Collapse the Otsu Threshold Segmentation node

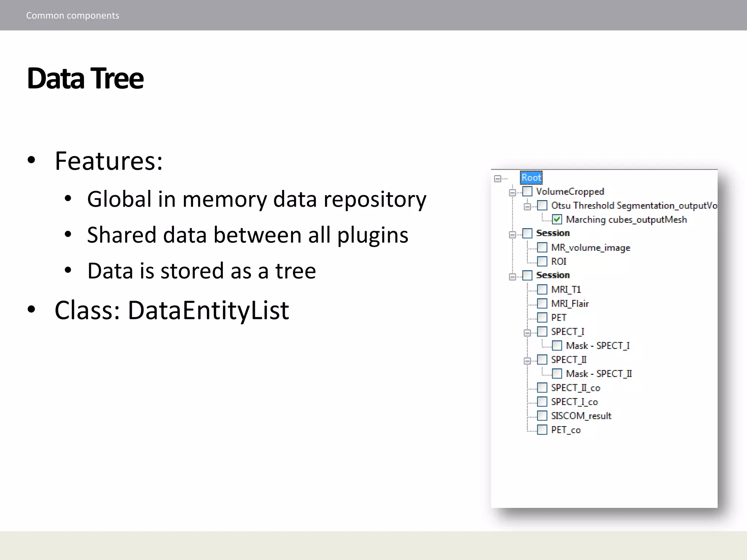tap(527, 207)
